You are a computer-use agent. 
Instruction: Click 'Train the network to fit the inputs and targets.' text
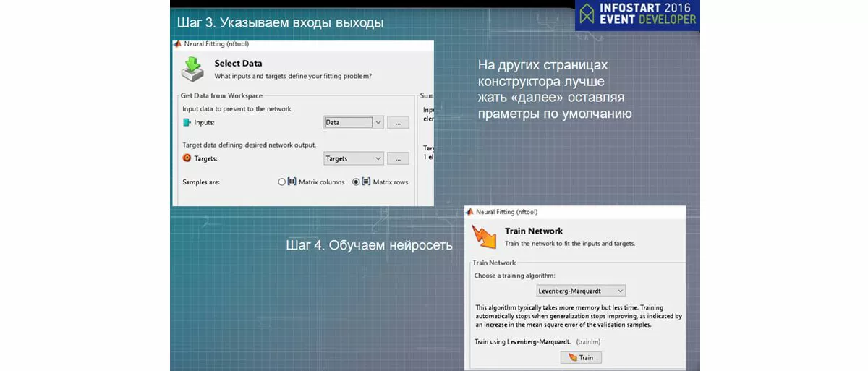tap(570, 243)
